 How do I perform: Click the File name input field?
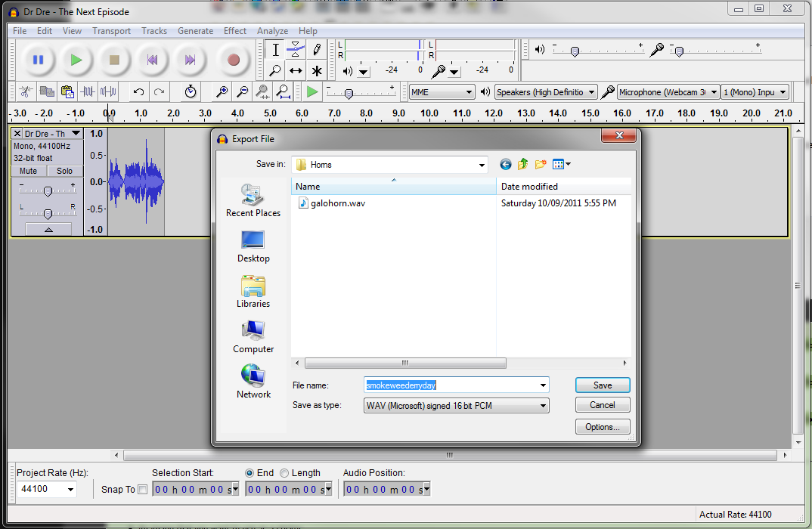click(x=456, y=385)
